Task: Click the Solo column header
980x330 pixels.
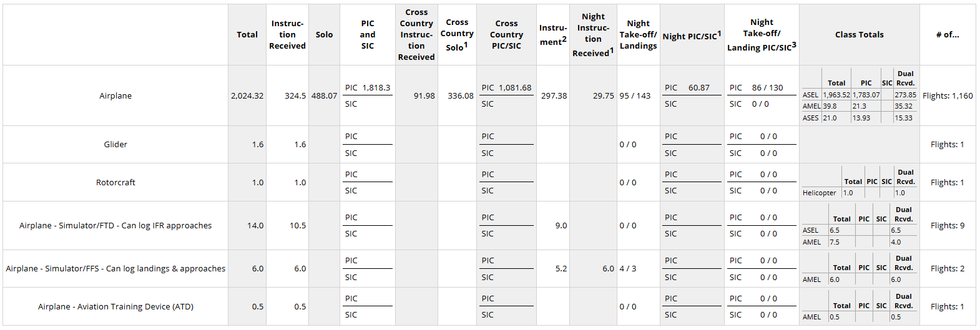Action: [x=324, y=35]
